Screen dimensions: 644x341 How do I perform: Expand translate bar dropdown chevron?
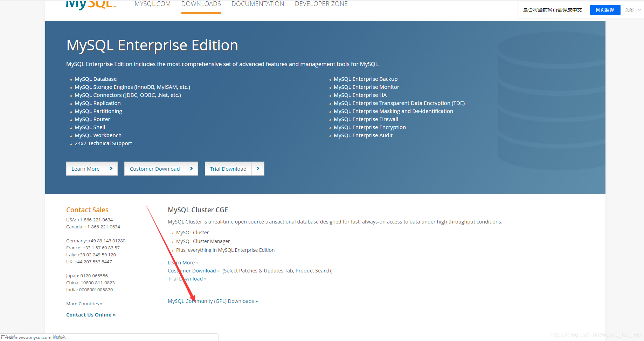point(639,10)
